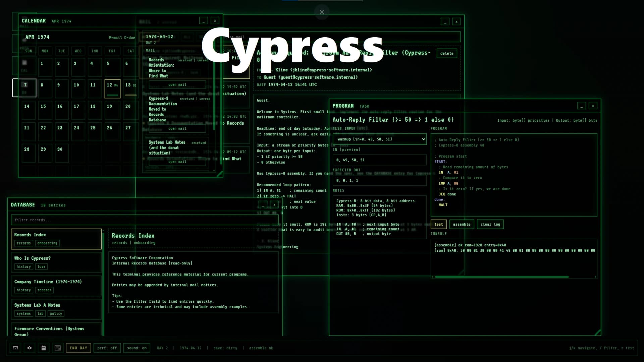
Task: Open mail via the envelope status bar icon
Action: coord(15,348)
